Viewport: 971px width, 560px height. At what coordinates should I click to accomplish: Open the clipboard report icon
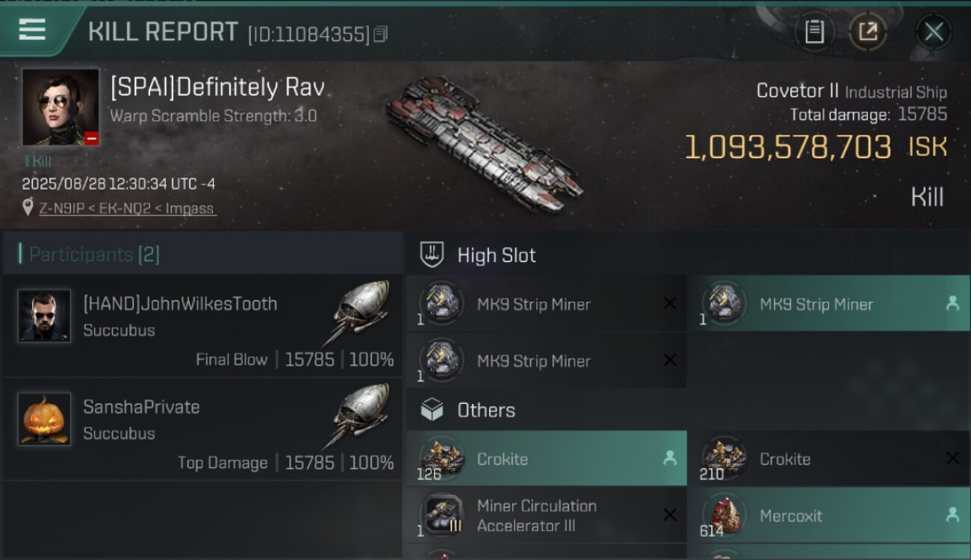pyautogui.click(x=814, y=31)
